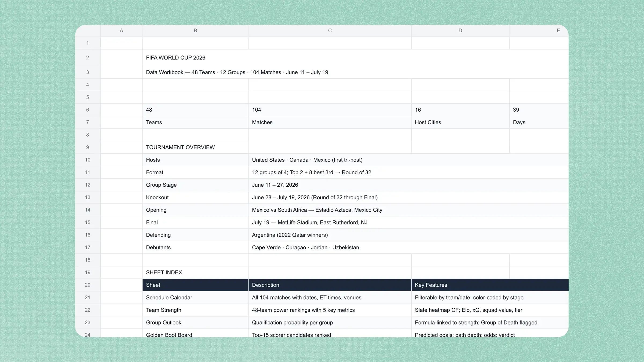This screenshot has width=644, height=362.
Task: Click the 'Teams' label cell
Action: pyautogui.click(x=195, y=122)
